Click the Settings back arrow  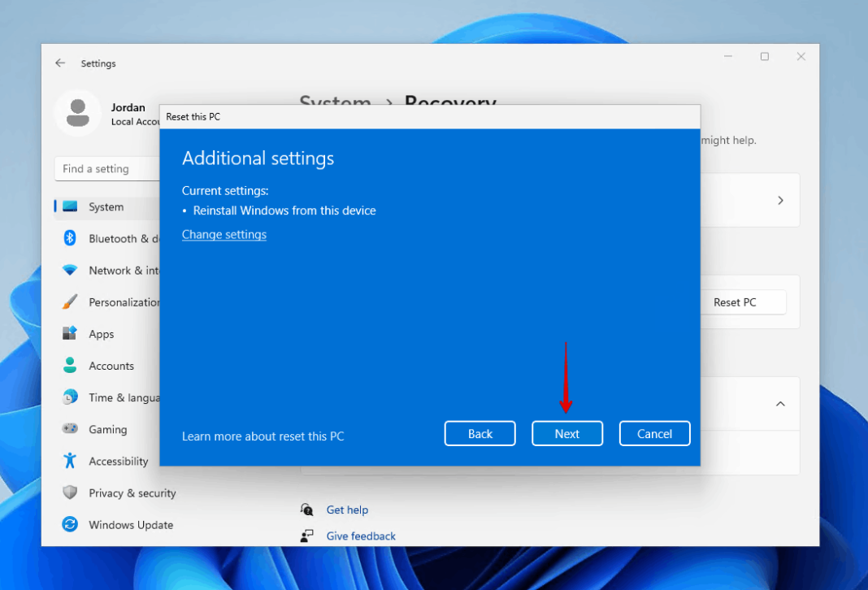(x=60, y=63)
